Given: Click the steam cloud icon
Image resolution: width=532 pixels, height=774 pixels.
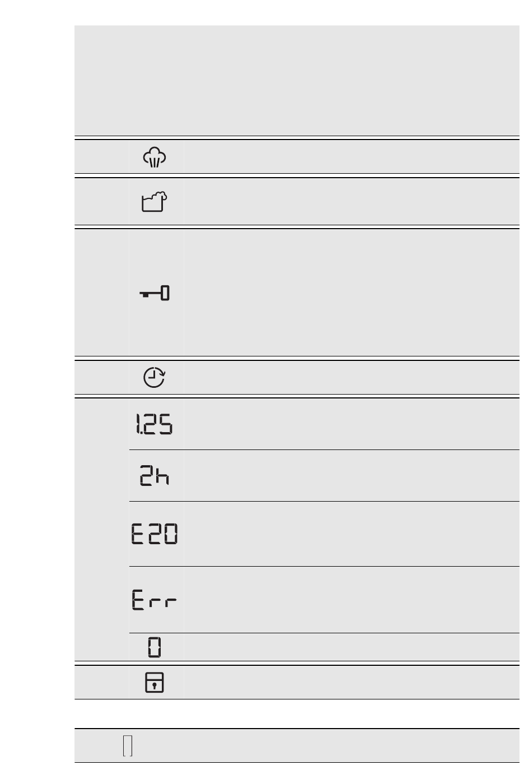Looking at the screenshot, I should click(x=155, y=157).
